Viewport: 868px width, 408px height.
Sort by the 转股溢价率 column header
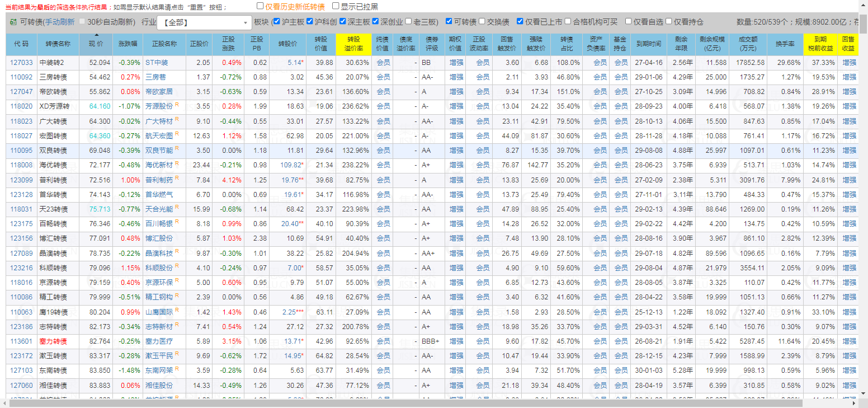pos(353,44)
